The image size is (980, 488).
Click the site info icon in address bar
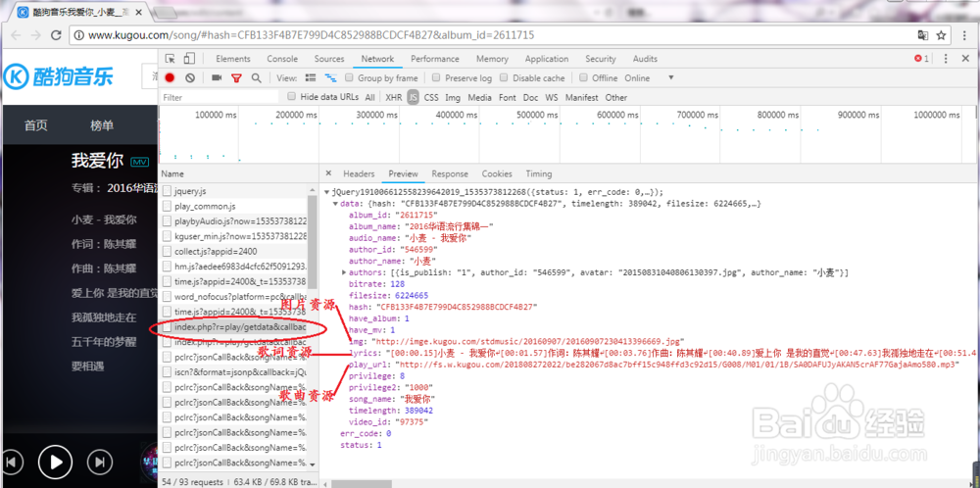[x=78, y=35]
